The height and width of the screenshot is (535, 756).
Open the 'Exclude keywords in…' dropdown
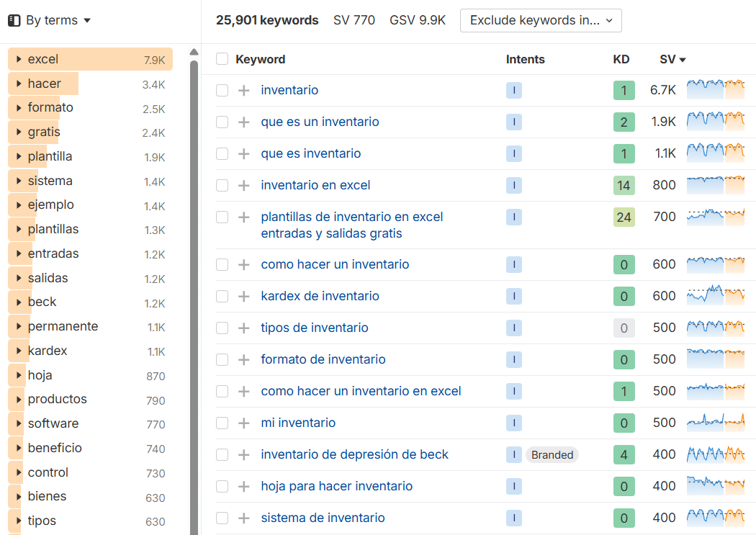point(540,21)
